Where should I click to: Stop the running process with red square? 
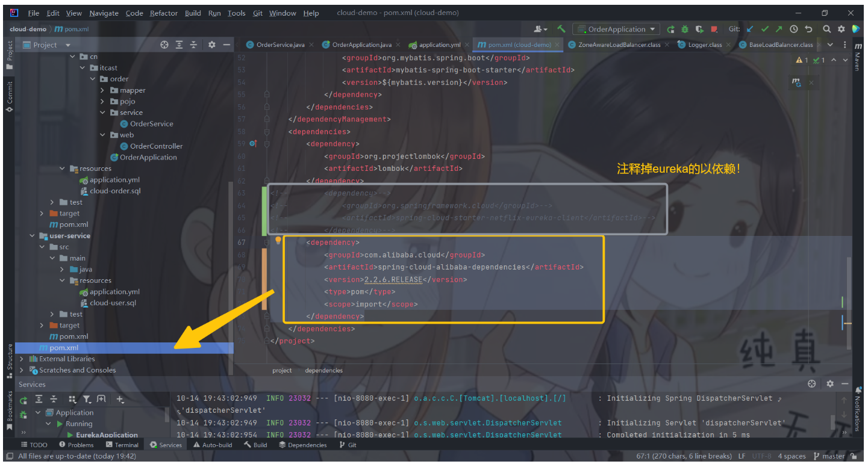[714, 29]
